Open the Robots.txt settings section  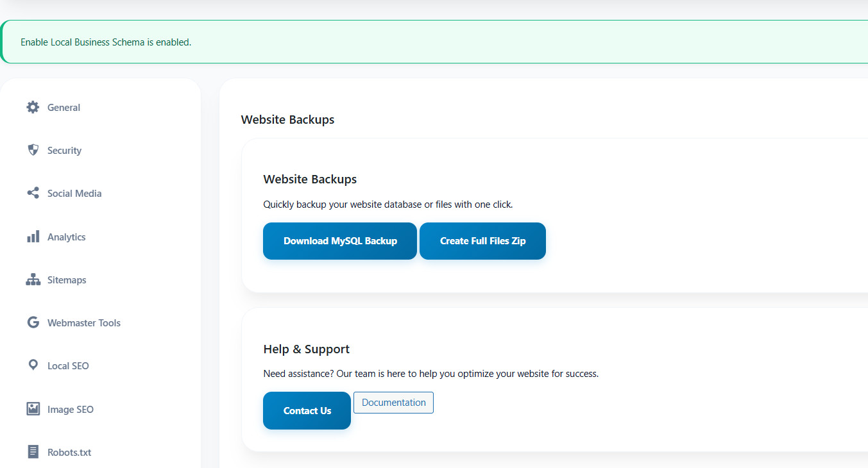(x=69, y=452)
